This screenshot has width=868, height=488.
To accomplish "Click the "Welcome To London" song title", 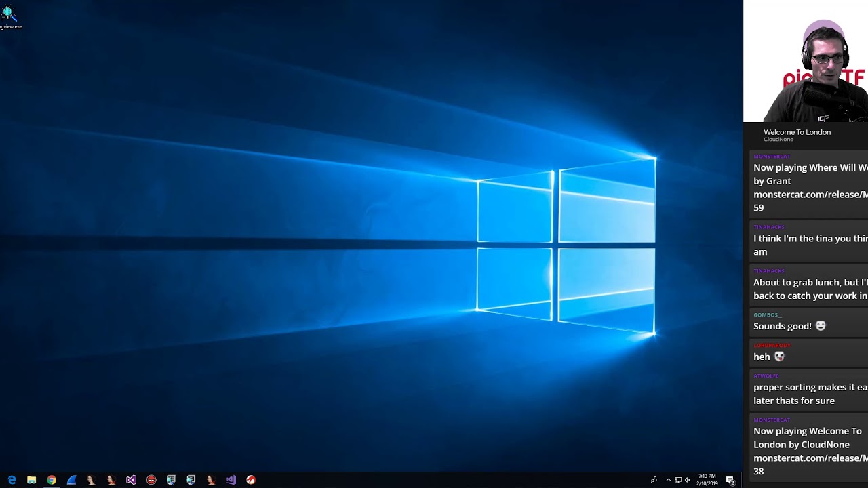I will [797, 132].
